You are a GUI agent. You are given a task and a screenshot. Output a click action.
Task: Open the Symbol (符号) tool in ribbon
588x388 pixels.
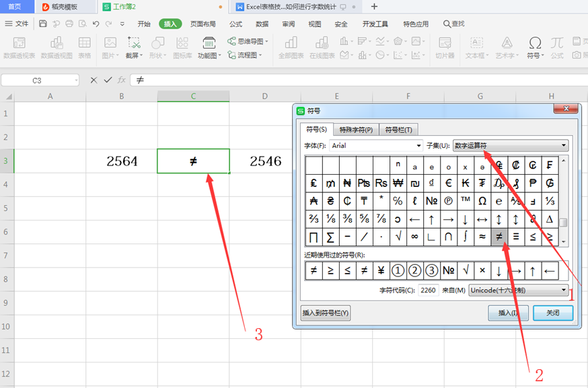tap(535, 47)
